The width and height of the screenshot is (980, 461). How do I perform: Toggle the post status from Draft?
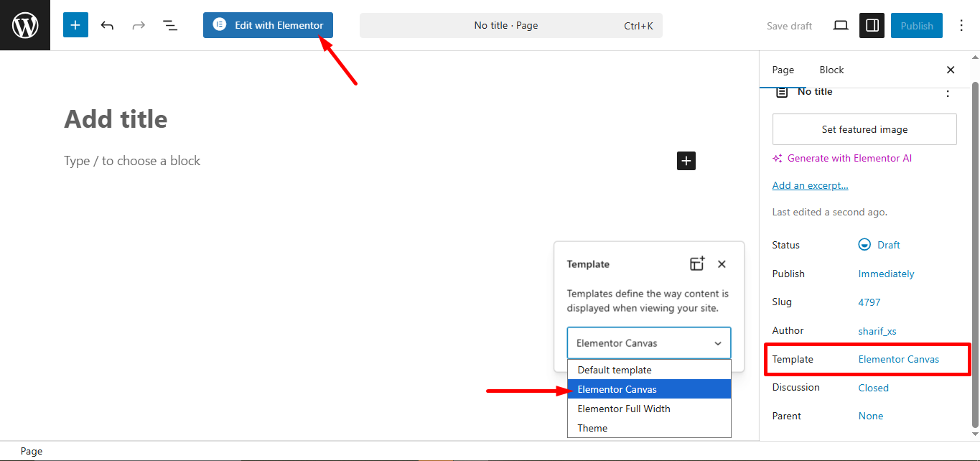(x=887, y=244)
